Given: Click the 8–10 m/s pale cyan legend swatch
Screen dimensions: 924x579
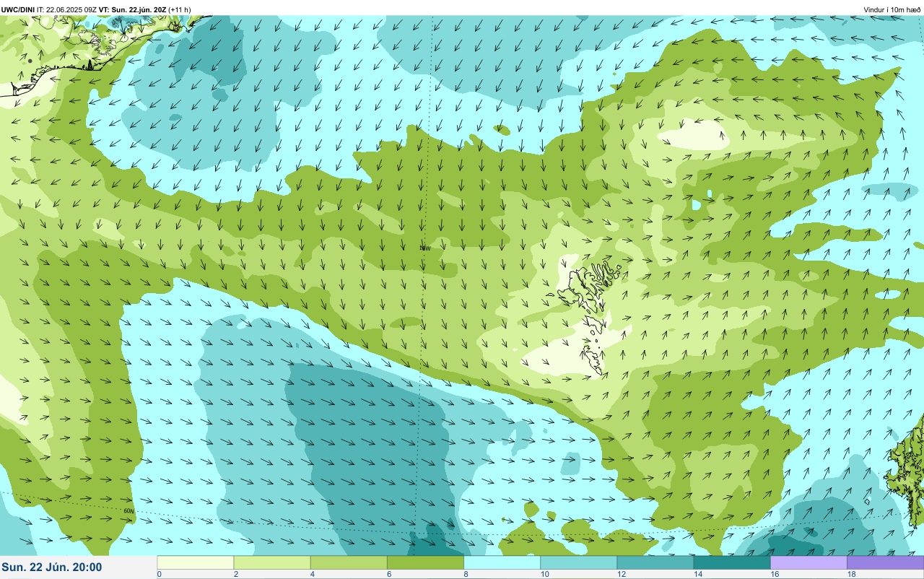Looking at the screenshot, I should [x=502, y=562].
